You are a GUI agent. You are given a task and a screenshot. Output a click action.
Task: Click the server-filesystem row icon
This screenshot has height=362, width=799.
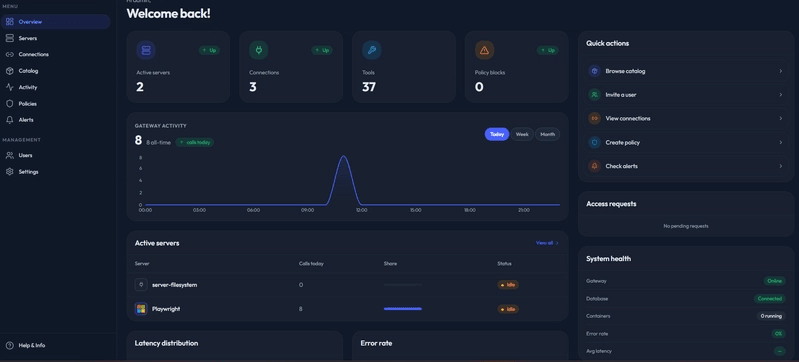coord(141,285)
